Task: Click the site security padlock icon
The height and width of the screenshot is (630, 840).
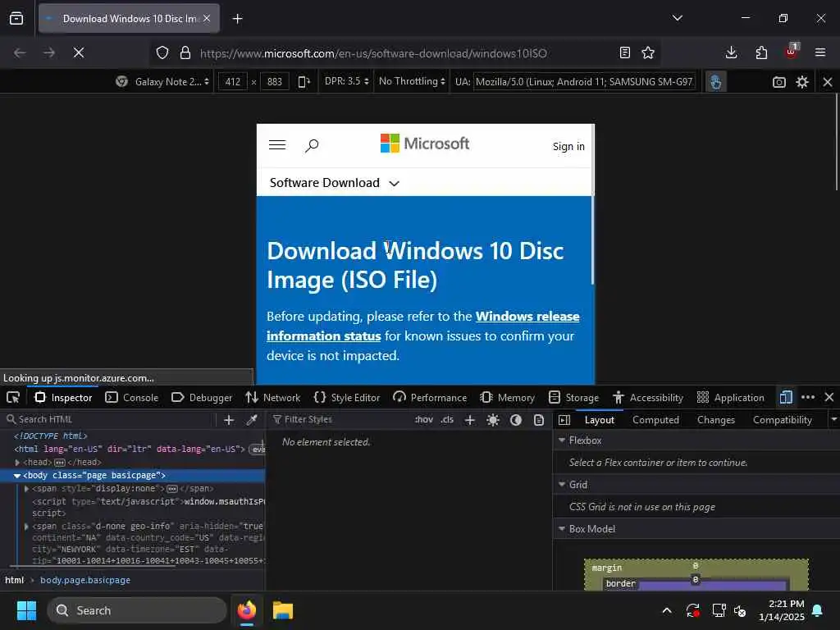Action: click(185, 52)
